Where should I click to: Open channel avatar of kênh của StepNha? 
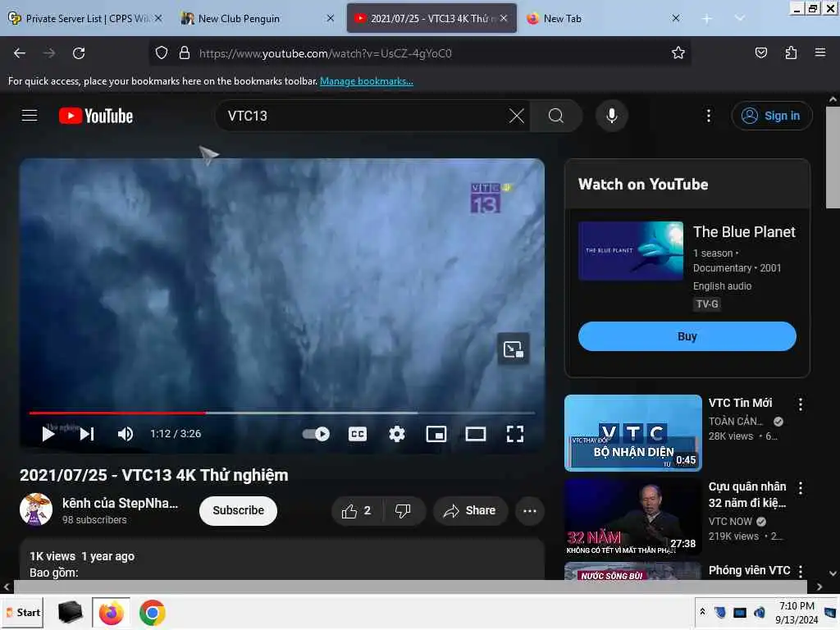pyautogui.click(x=36, y=509)
